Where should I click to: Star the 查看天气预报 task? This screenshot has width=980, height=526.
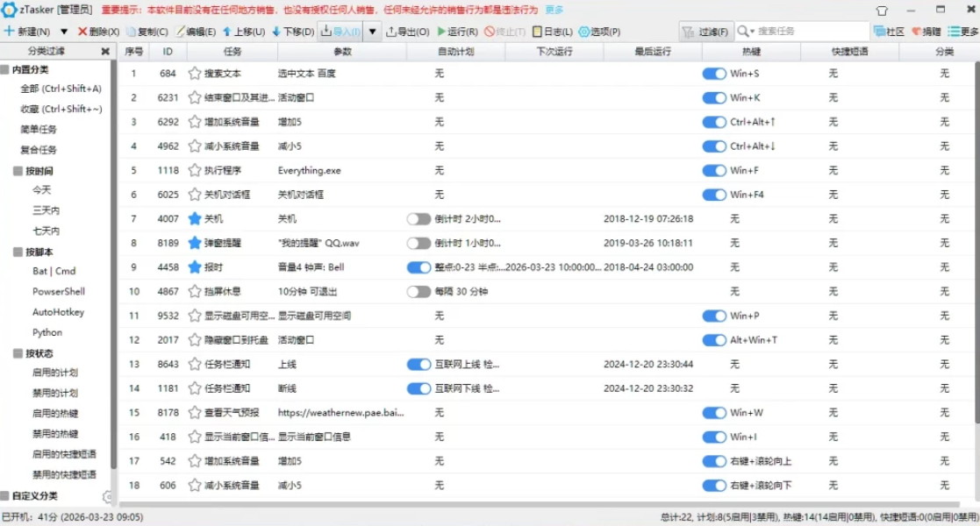coord(195,413)
